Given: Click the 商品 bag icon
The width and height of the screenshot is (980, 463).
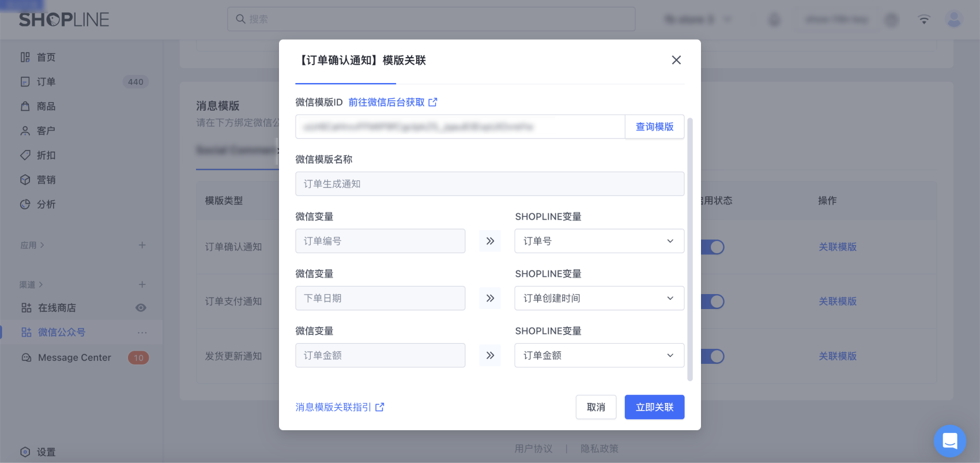Looking at the screenshot, I should point(25,106).
